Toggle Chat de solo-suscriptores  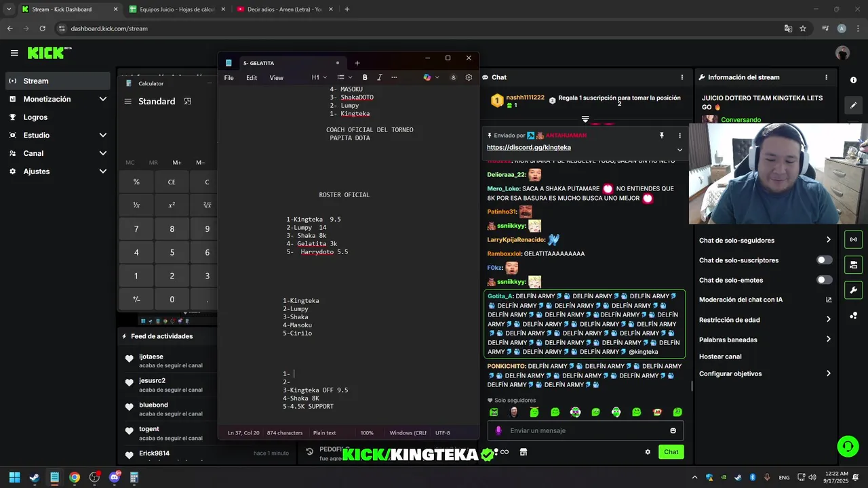coord(824,260)
